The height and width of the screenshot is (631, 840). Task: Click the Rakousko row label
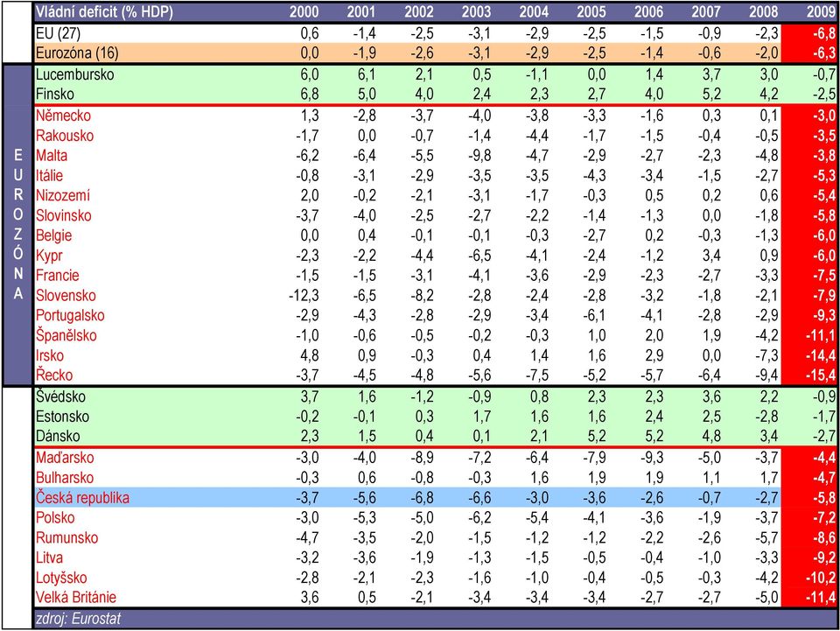[64, 136]
